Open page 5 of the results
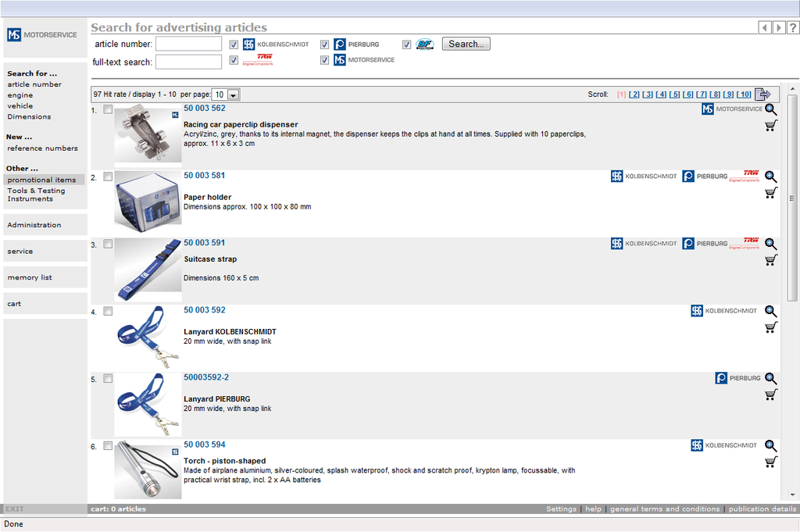Viewport: 800px width, 532px height. [674, 95]
